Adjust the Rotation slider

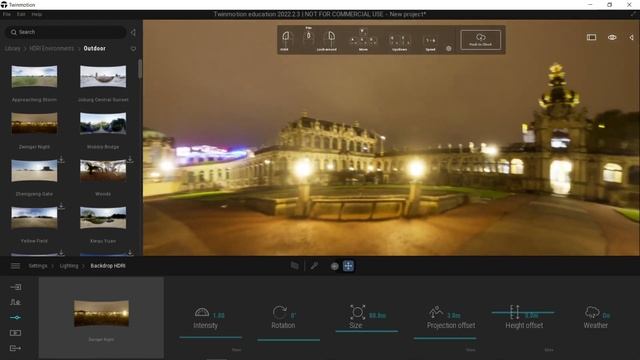pyautogui.click(x=289, y=339)
